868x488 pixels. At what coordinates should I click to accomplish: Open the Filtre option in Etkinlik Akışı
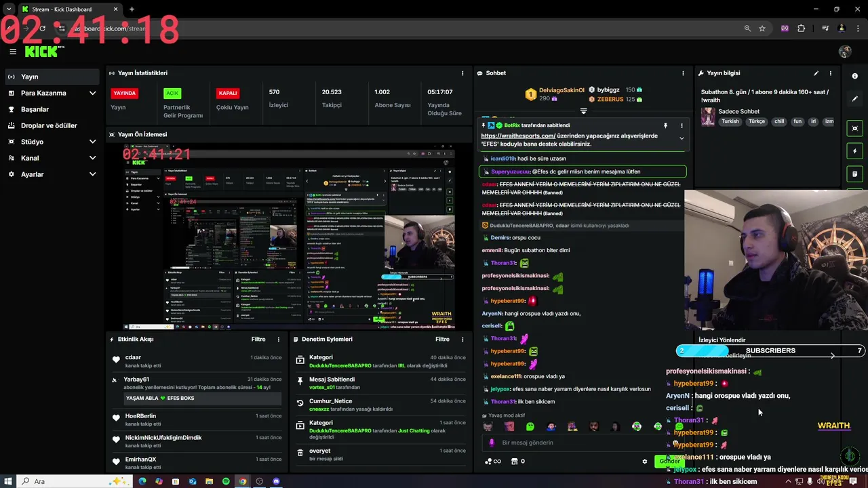(258, 339)
